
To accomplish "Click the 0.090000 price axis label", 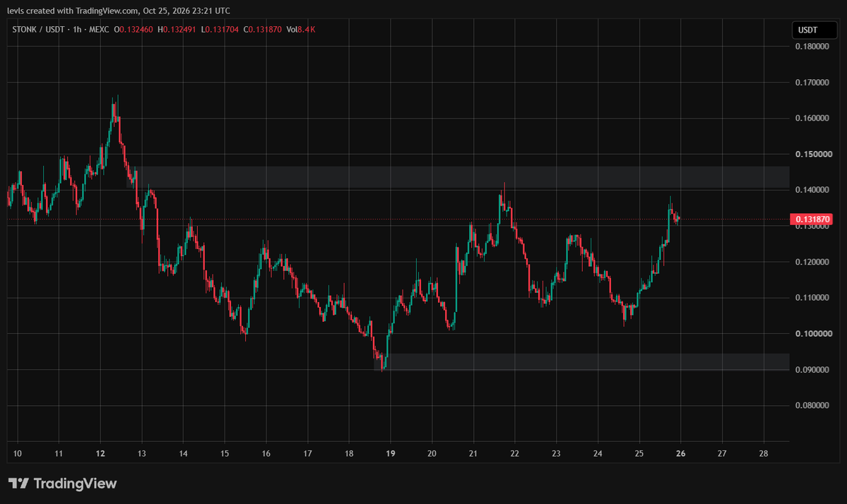I will [x=812, y=370].
